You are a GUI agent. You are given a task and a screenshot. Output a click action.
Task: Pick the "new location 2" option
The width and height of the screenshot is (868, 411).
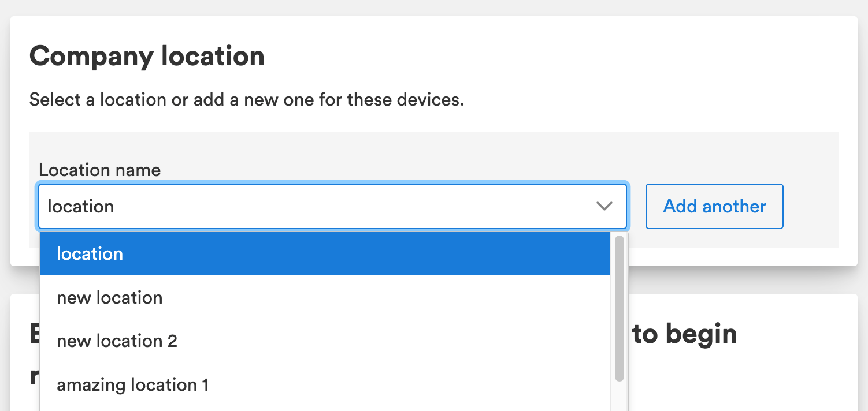coord(117,341)
